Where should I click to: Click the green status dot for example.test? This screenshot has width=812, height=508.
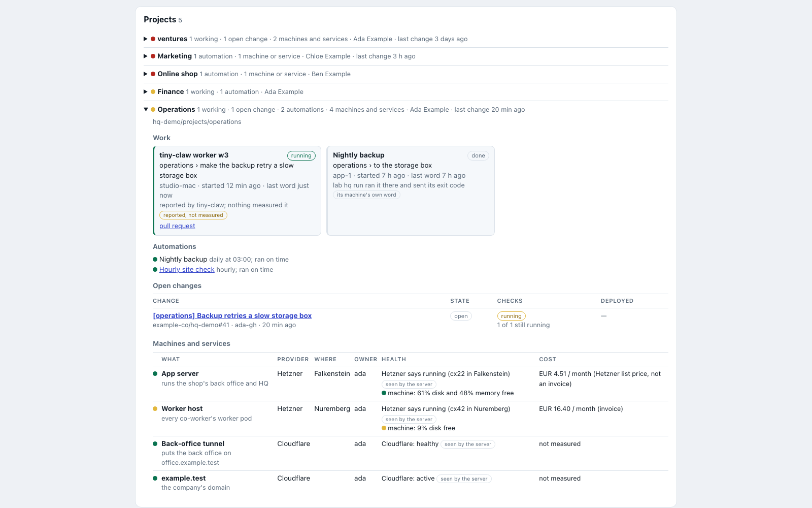point(155,479)
